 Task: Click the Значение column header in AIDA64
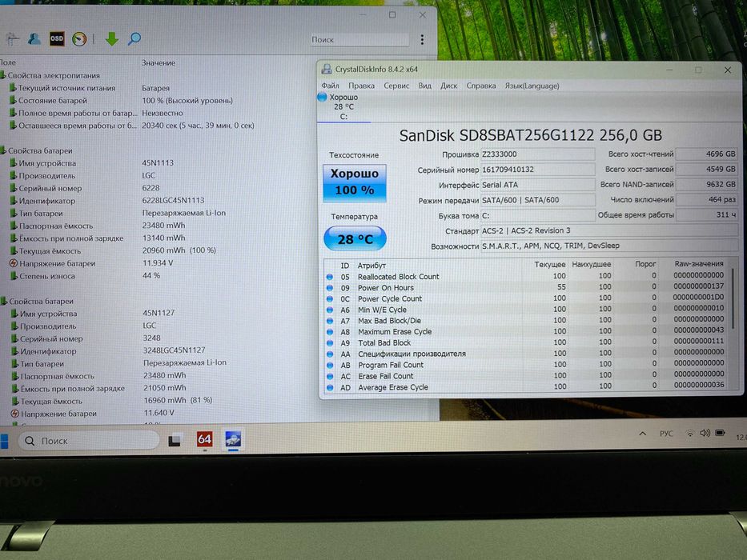(x=159, y=62)
